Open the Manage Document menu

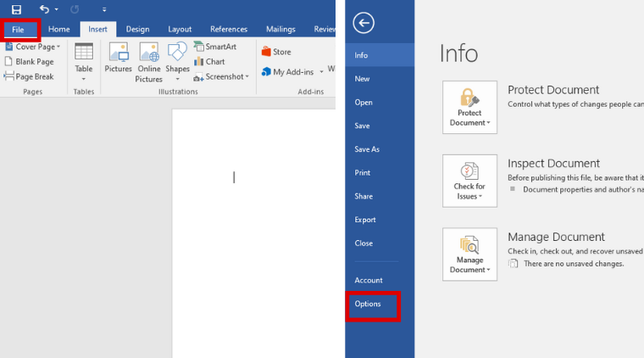click(469, 255)
